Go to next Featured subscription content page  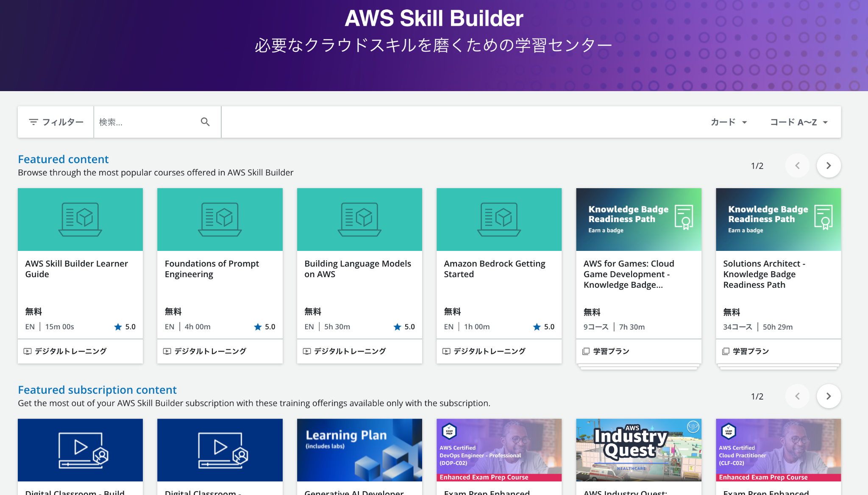coord(829,396)
